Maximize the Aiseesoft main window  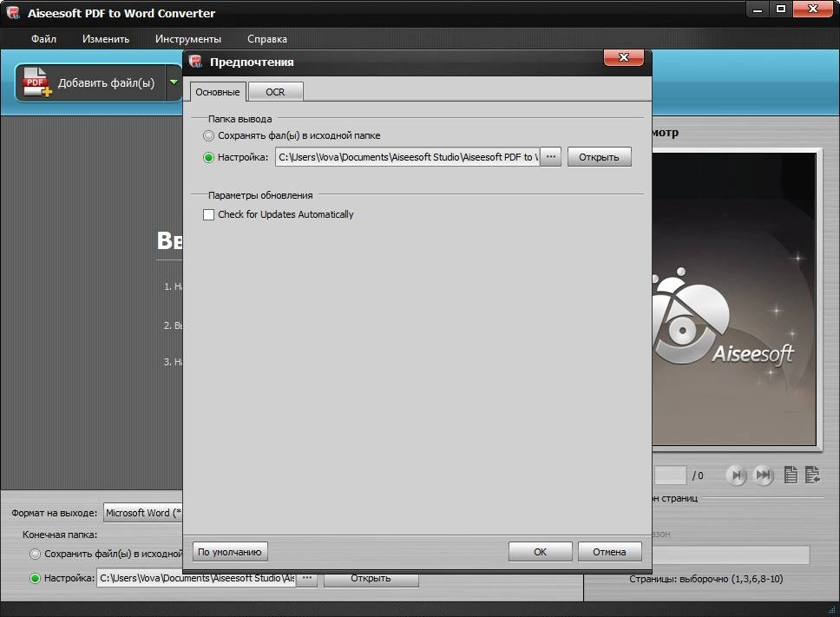[x=781, y=9]
